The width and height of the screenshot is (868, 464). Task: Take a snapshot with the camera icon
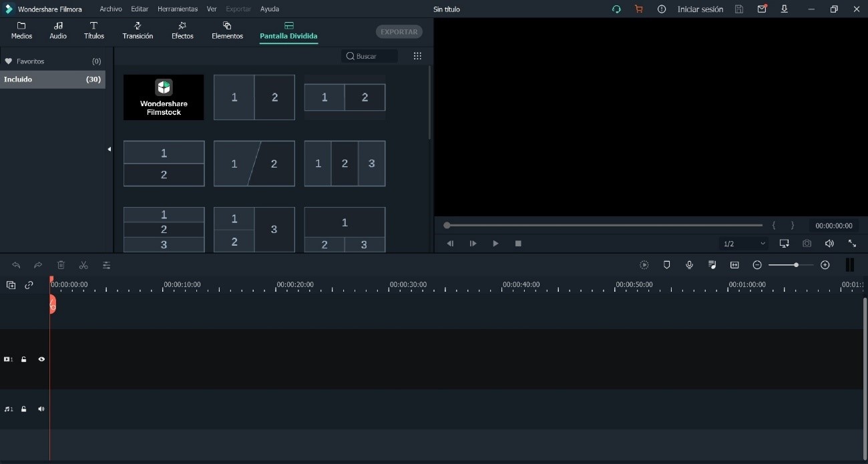(807, 244)
